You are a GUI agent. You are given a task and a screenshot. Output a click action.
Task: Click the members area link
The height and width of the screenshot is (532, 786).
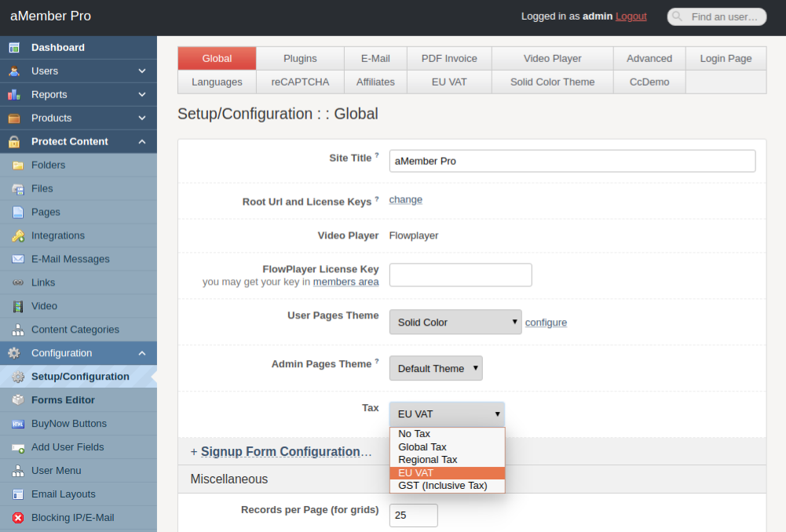(x=345, y=282)
